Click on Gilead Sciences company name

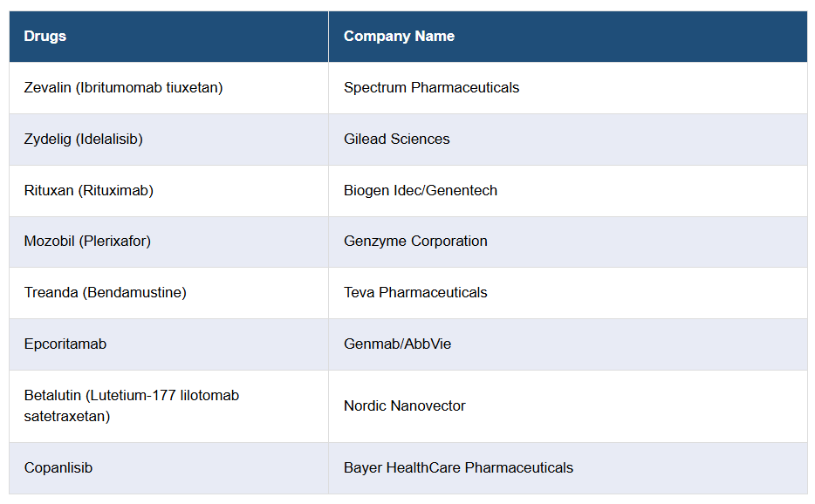pyautogui.click(x=397, y=140)
